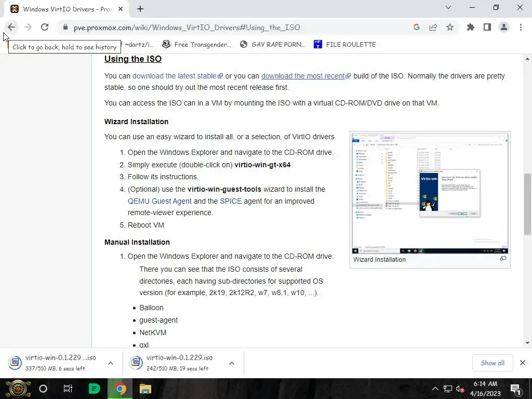Go back using the browser back arrow
The height and width of the screenshot is (399, 532).
(11, 27)
